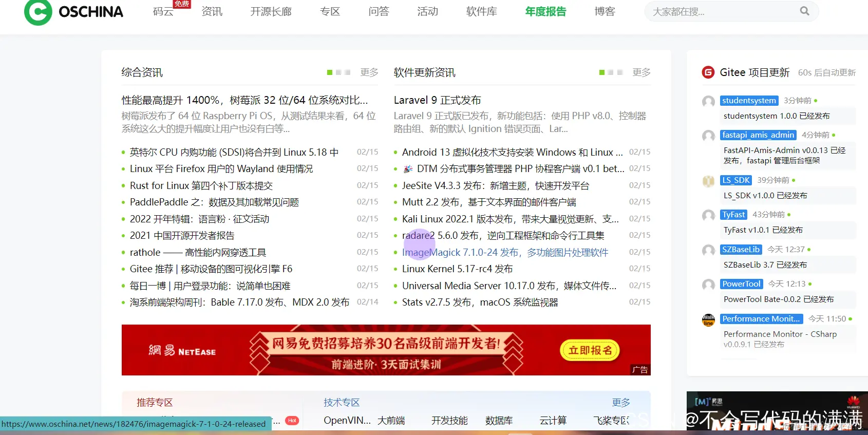Open fastapi_amis_admin author avatar

point(708,136)
